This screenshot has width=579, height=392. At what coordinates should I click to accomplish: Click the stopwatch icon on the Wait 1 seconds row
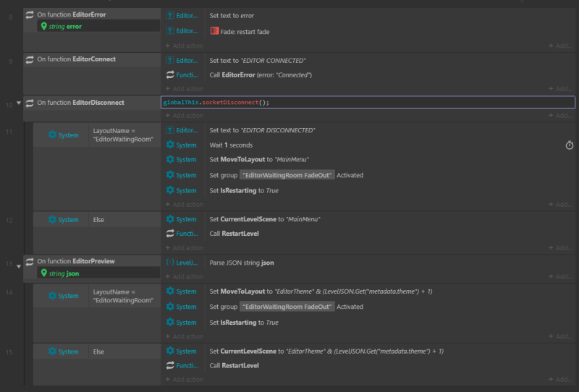click(x=570, y=145)
